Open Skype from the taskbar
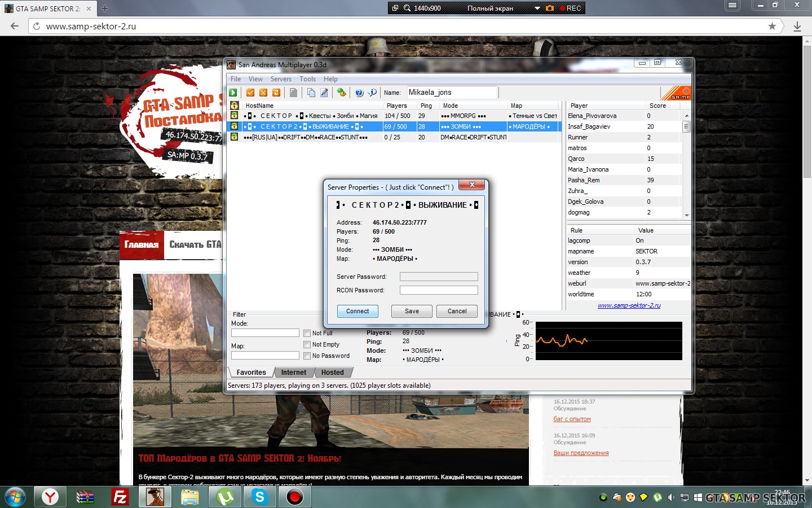This screenshot has width=812, height=508. click(x=260, y=497)
